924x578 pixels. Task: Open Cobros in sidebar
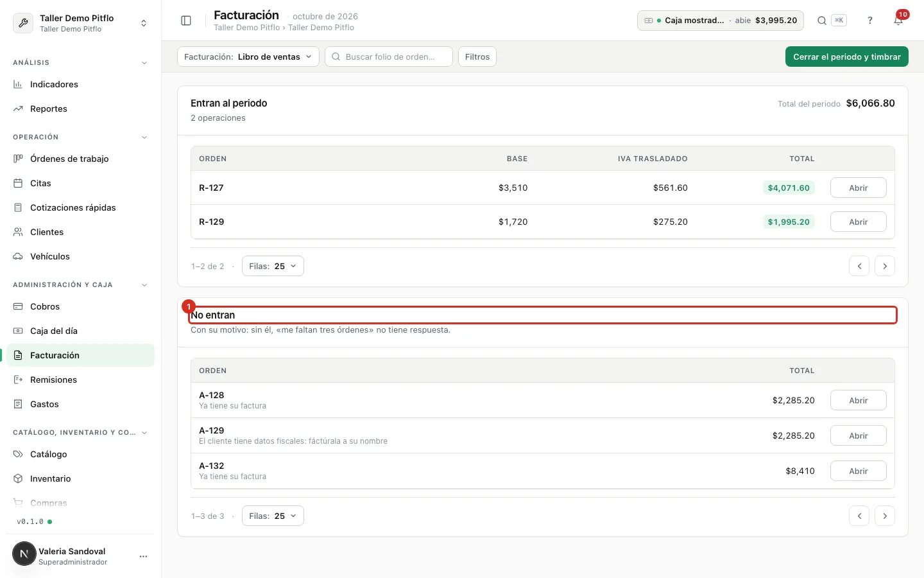[80, 306]
